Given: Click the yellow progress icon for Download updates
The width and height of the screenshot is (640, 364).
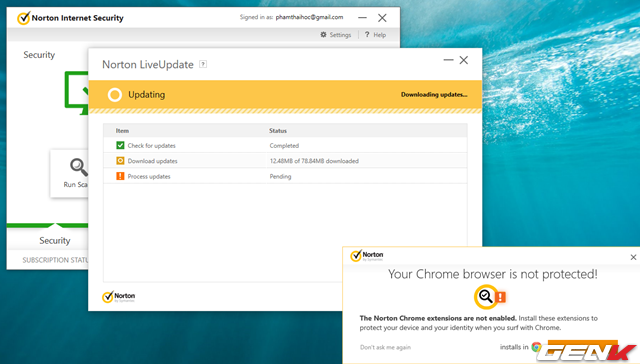Looking at the screenshot, I should pos(120,161).
